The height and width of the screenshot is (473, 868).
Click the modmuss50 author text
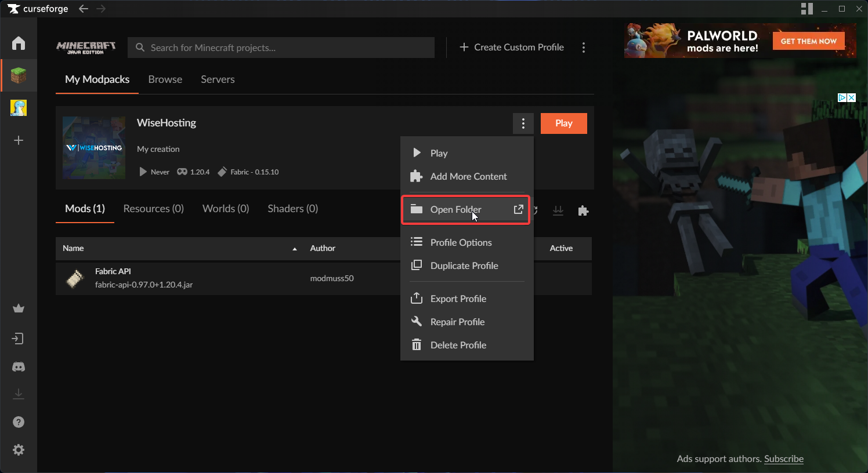click(x=332, y=278)
